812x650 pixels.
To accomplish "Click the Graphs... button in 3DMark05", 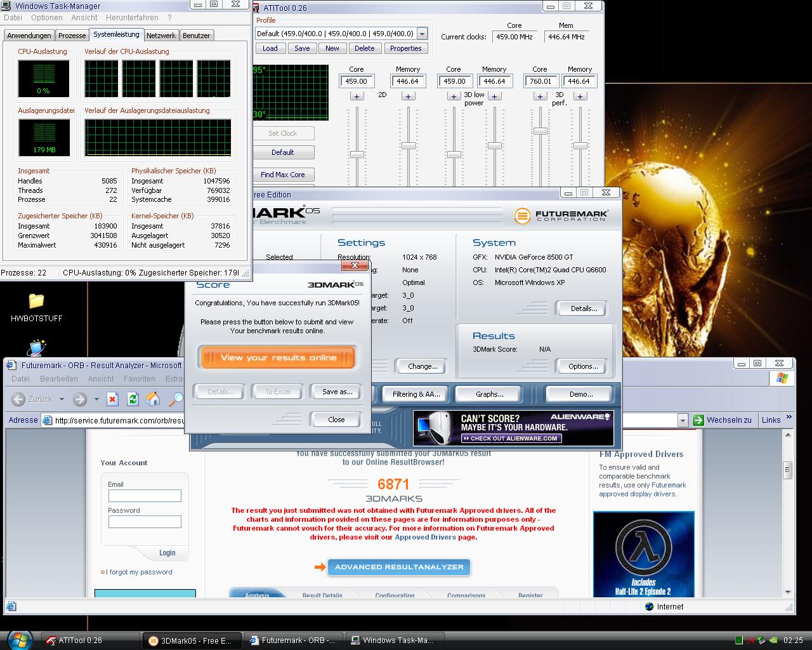I will click(489, 394).
